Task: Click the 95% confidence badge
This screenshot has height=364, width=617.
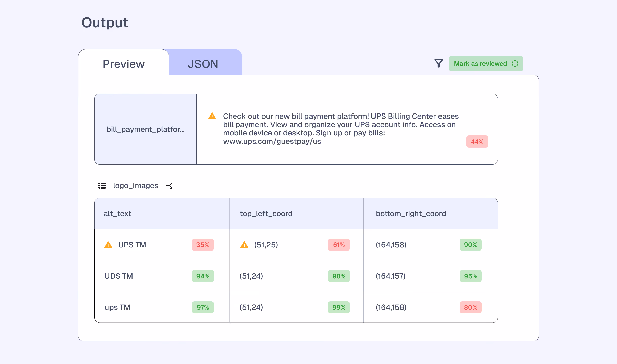Action: [471, 276]
